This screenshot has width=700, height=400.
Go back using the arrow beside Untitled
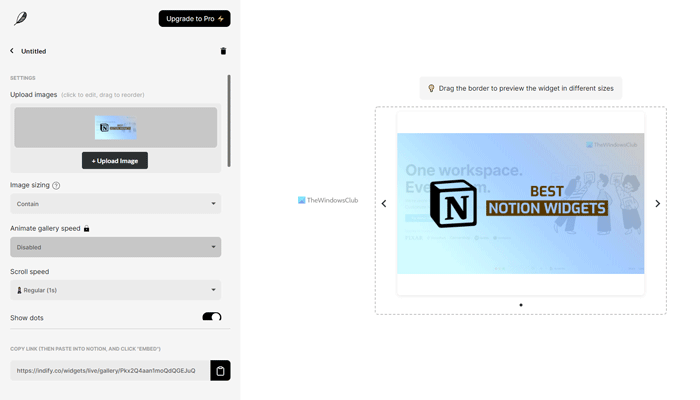[x=12, y=51]
